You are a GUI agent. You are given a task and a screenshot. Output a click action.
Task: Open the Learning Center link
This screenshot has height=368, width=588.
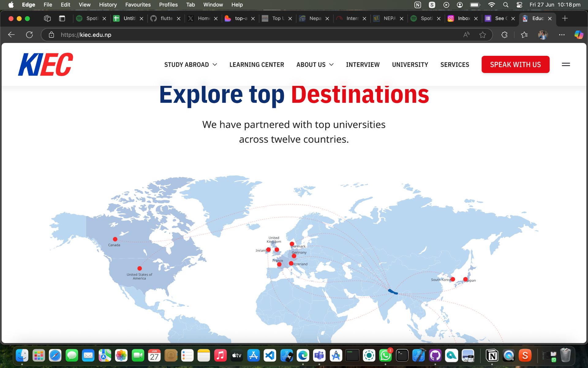tap(257, 65)
